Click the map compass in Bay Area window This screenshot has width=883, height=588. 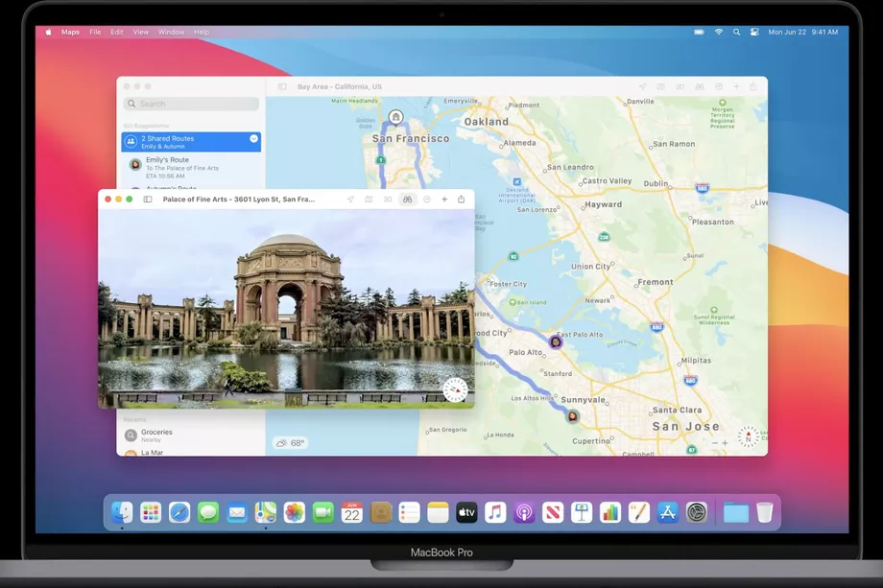coord(749,436)
